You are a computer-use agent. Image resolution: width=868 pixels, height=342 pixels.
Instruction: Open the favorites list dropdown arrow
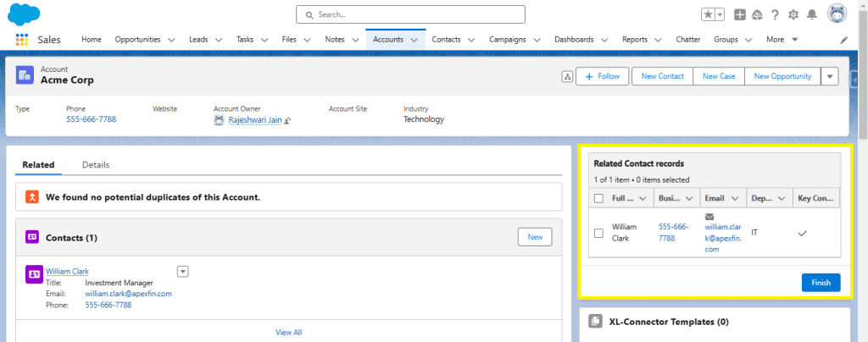pos(720,15)
